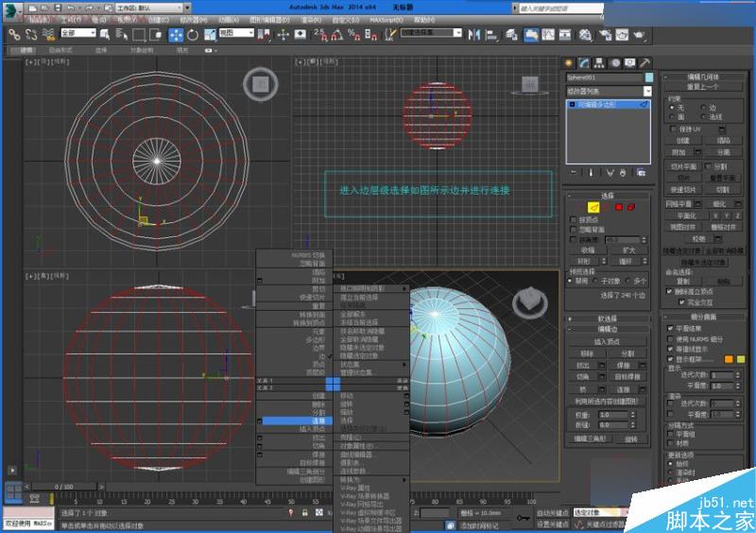
Task: Select the Move transform tool in toolbar
Action: [176, 34]
